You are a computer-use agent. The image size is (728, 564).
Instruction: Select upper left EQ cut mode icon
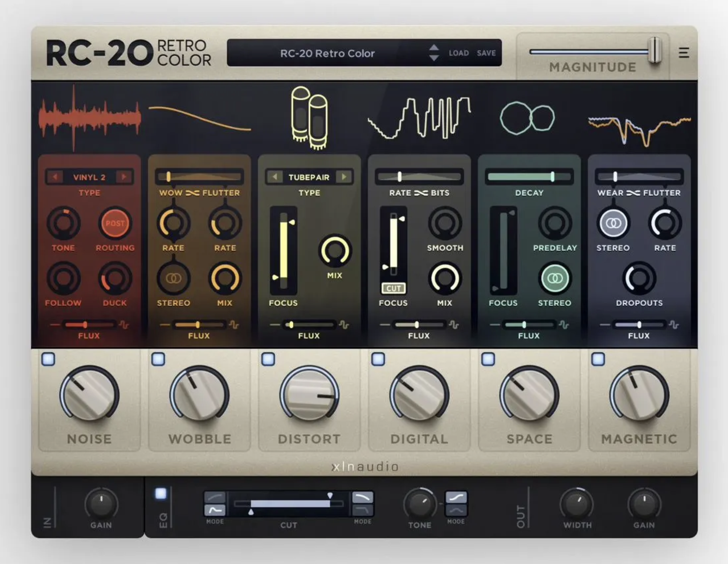pyautogui.click(x=214, y=497)
